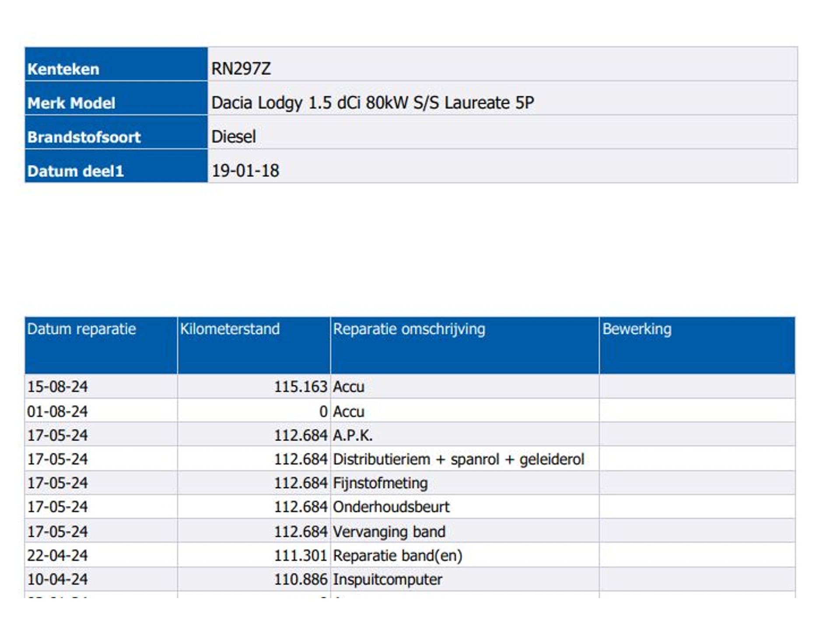Image resolution: width=840 pixels, height=630 pixels.
Task: Click the Inspuitcomputer repair description
Action: (x=388, y=579)
